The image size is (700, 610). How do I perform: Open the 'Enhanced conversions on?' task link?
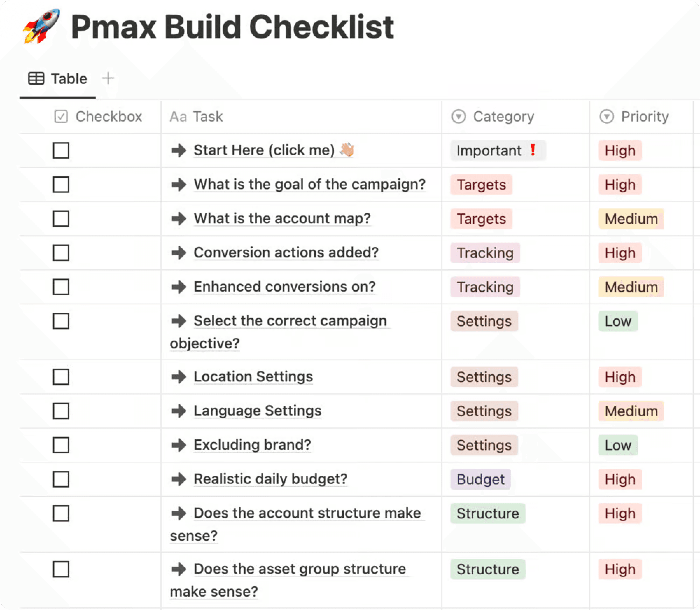[x=285, y=286]
